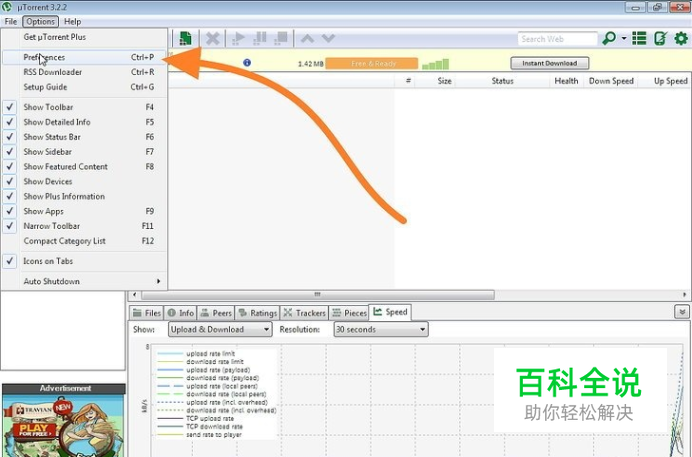Toggle Show Devices option
This screenshot has width=692, height=457.
(84, 182)
